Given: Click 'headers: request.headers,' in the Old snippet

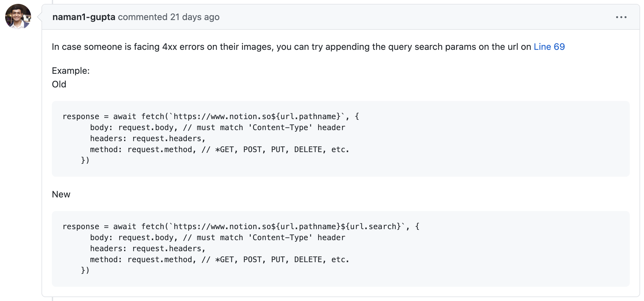Looking at the screenshot, I should tap(148, 139).
